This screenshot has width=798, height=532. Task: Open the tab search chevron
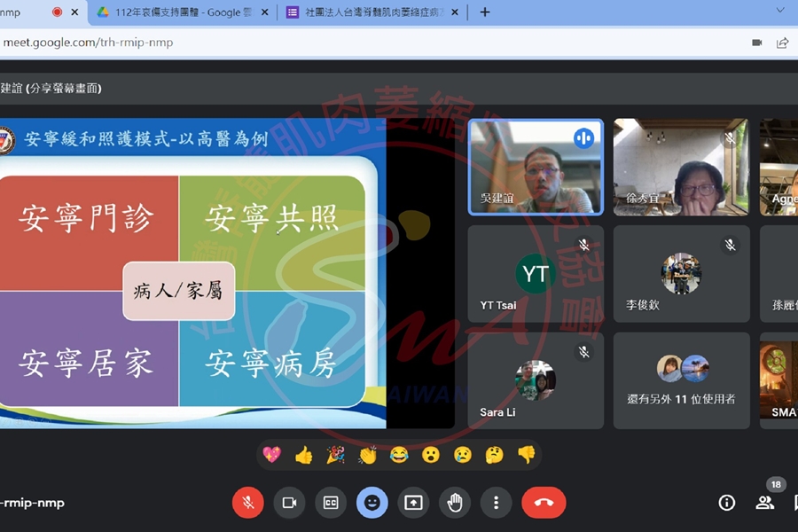tap(779, 10)
